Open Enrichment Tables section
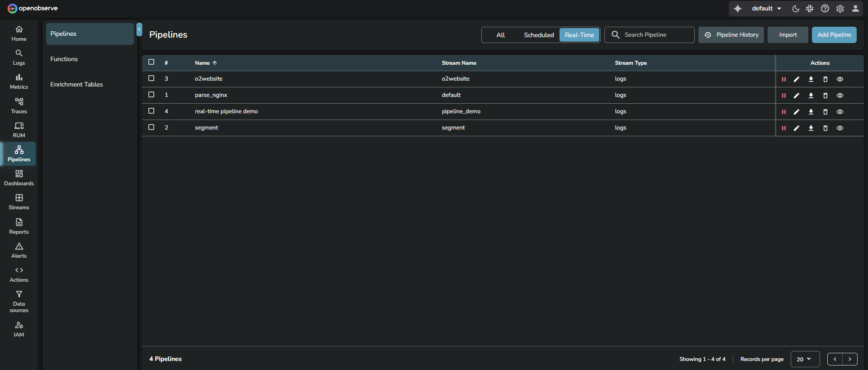 point(76,84)
